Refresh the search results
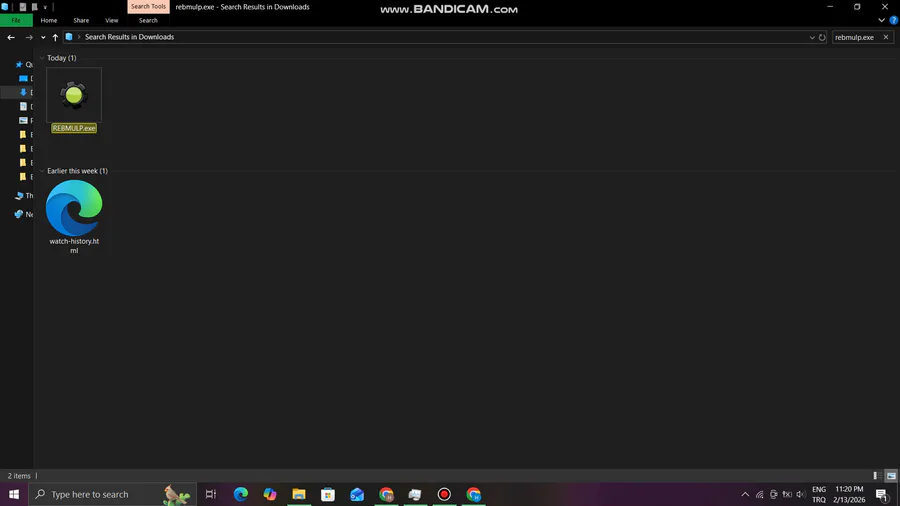Image resolution: width=900 pixels, height=506 pixels. click(822, 37)
